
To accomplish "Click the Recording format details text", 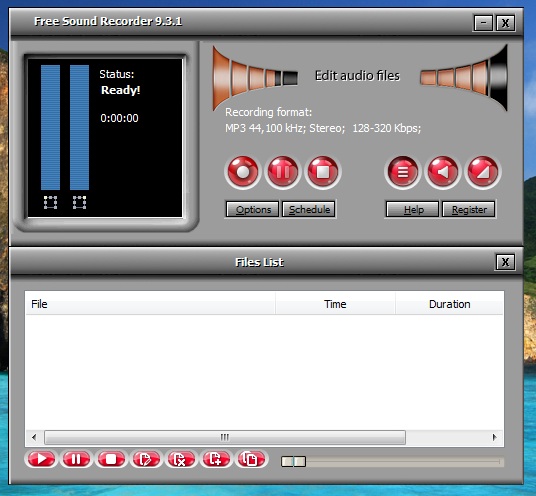I will 323,129.
